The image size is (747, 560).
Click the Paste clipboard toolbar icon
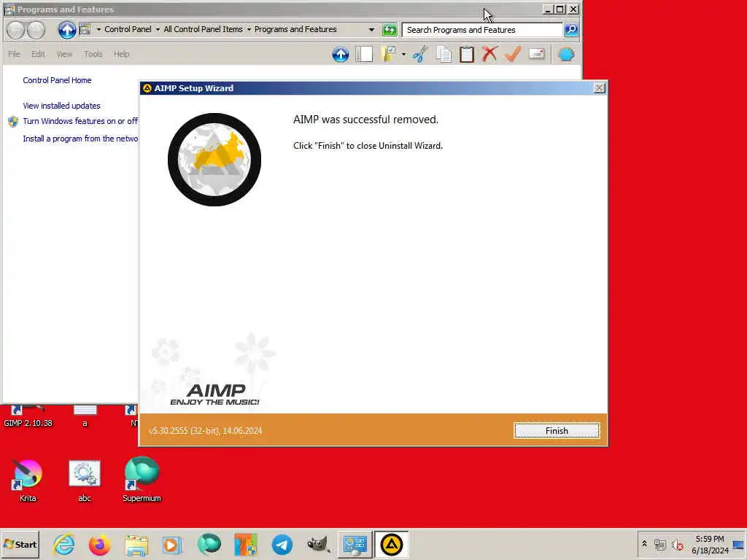[x=467, y=54]
